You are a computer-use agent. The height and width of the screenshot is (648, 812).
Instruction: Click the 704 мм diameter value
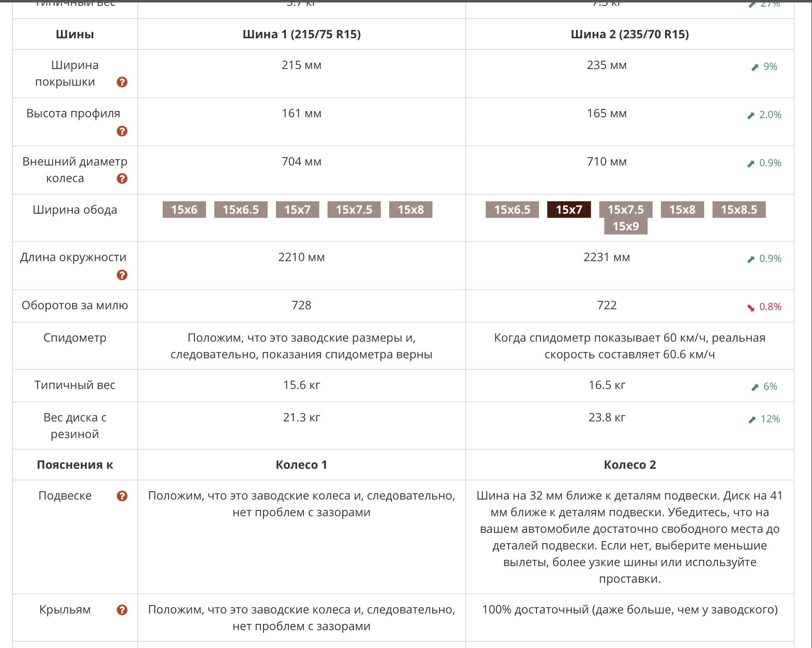tap(302, 162)
